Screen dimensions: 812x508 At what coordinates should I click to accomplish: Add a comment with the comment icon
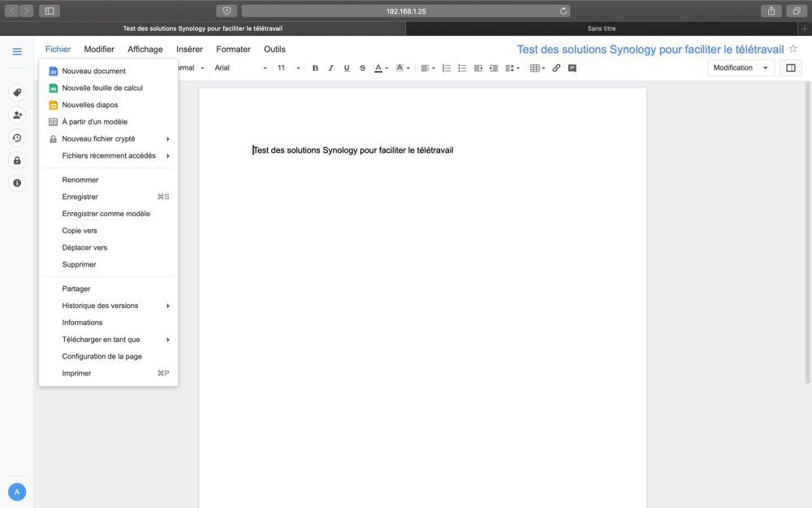pyautogui.click(x=572, y=68)
